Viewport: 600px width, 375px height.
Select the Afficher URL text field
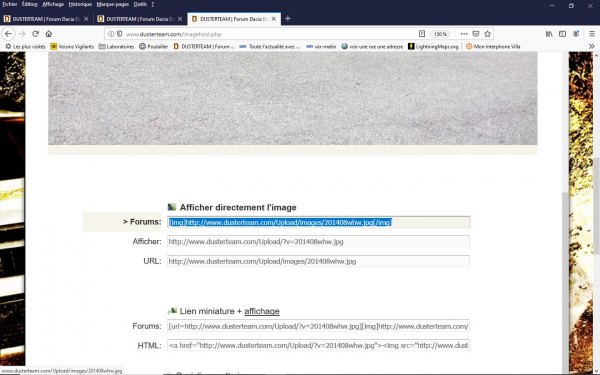click(318, 242)
